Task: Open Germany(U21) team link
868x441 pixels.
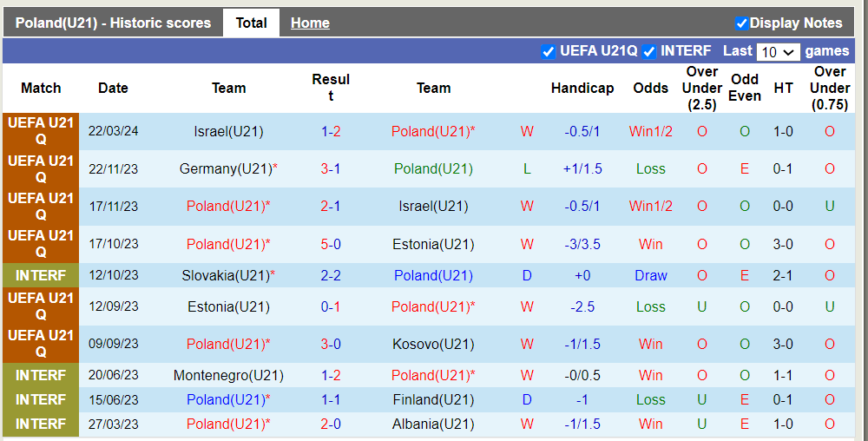Action: tap(225, 169)
